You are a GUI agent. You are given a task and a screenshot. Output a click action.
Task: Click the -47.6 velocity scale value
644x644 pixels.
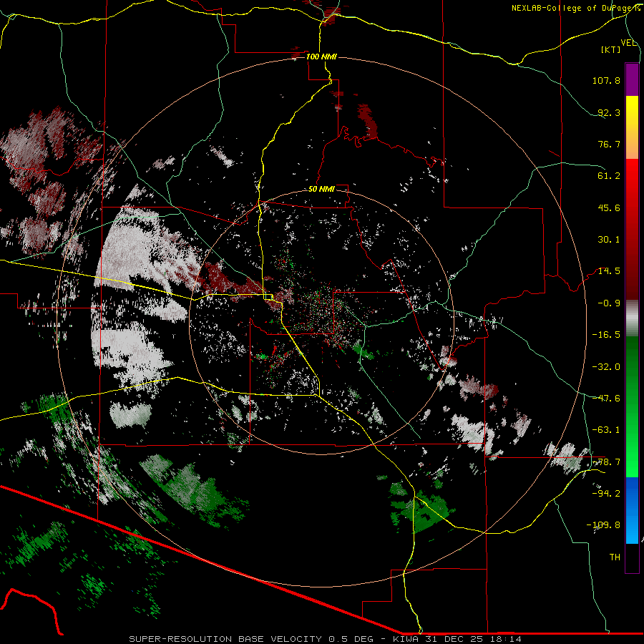pos(606,399)
